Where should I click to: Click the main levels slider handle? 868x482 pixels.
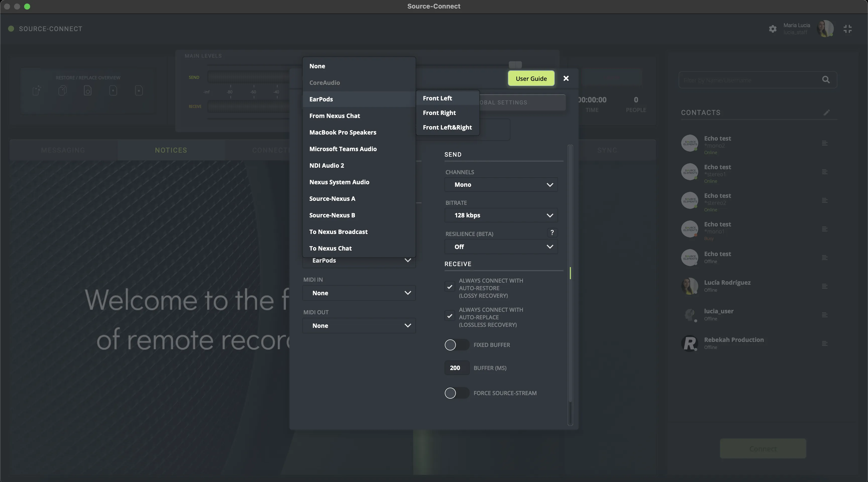click(x=515, y=64)
